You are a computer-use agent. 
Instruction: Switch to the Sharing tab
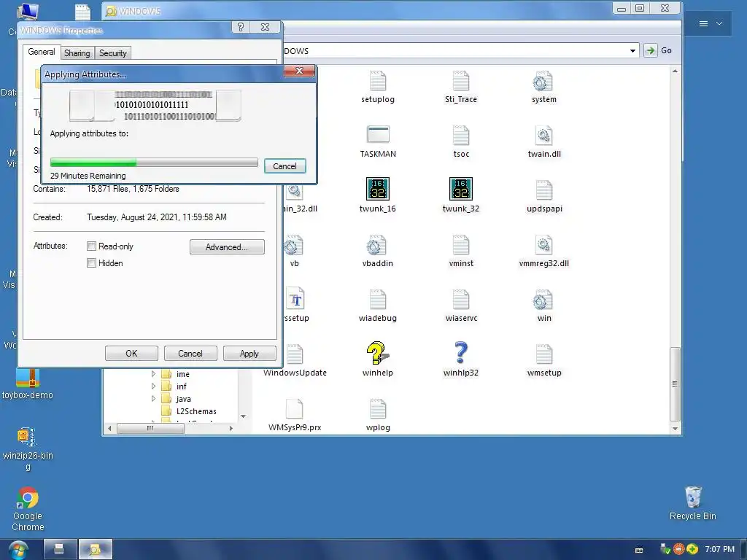(77, 52)
